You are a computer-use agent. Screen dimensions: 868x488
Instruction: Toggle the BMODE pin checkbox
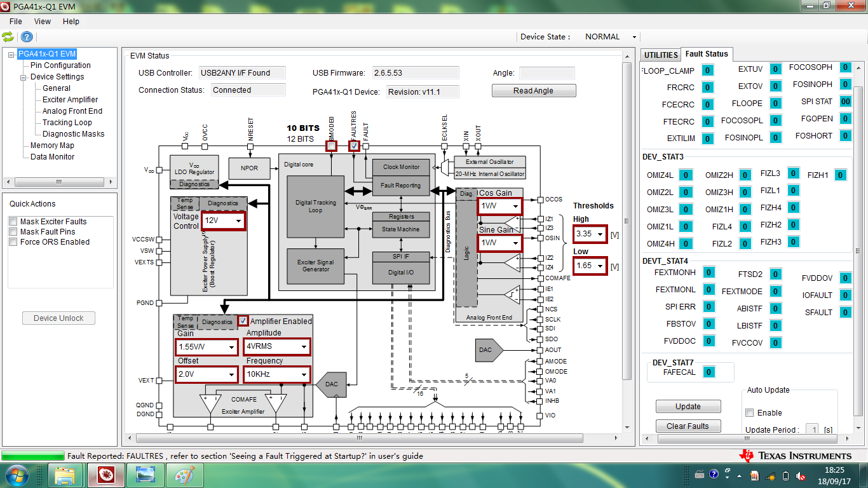[x=332, y=146]
